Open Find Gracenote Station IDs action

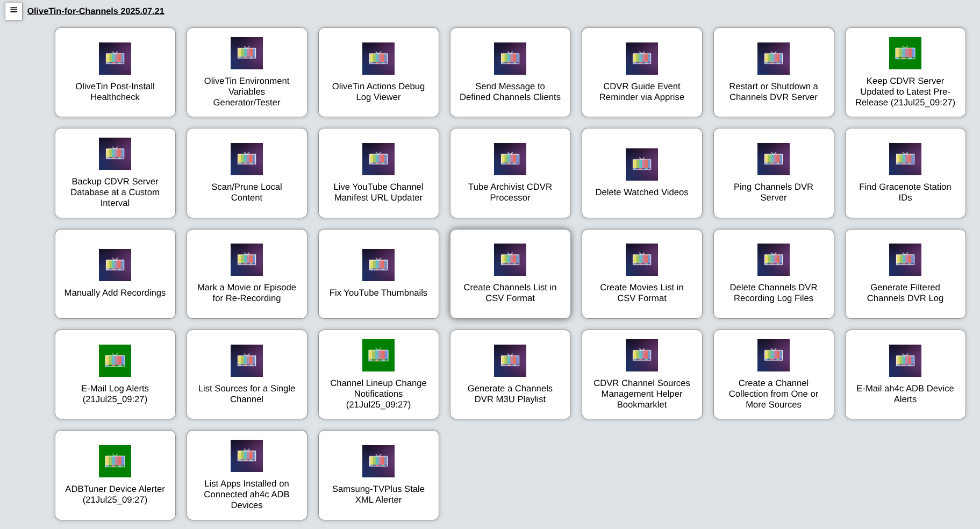click(905, 173)
